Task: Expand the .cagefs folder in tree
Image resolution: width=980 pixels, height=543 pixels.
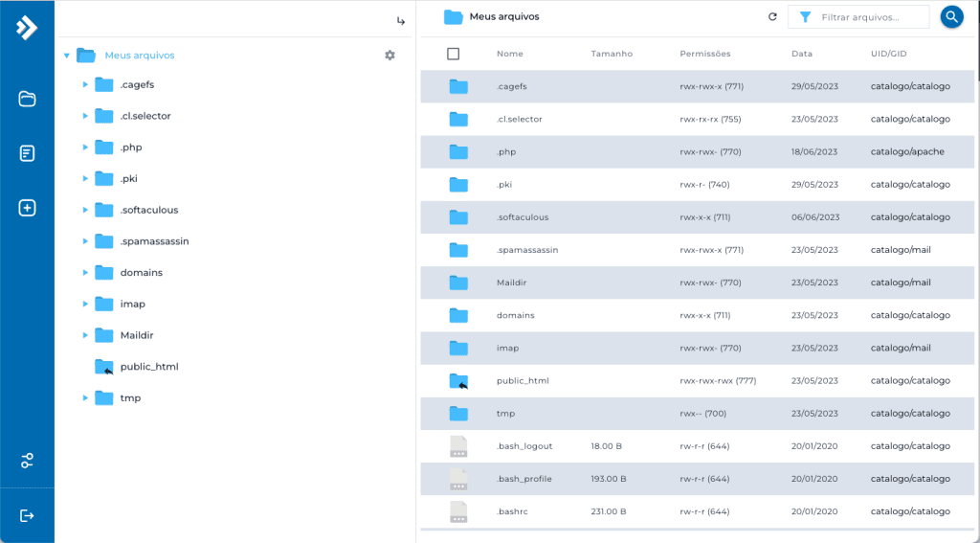Action: click(85, 84)
